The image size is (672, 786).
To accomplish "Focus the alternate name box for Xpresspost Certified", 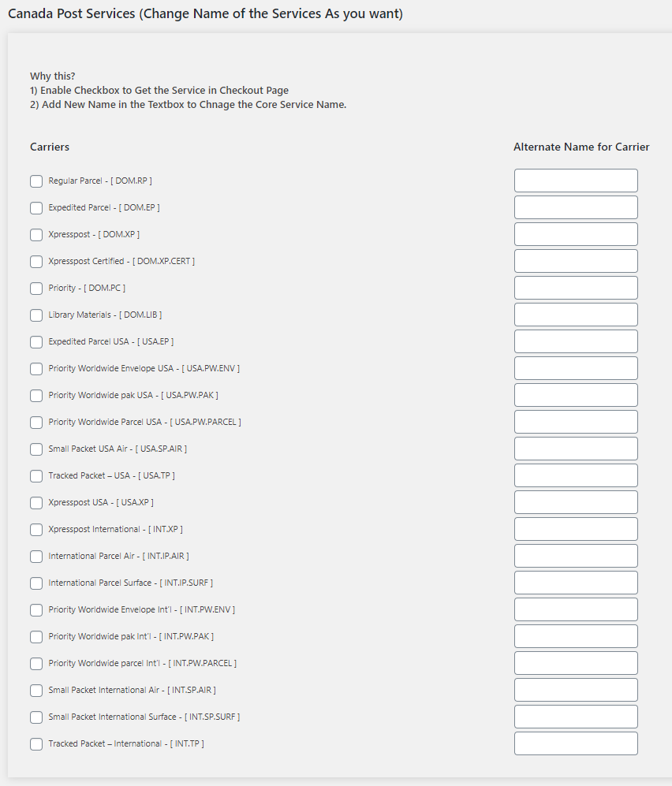I will coord(576,261).
